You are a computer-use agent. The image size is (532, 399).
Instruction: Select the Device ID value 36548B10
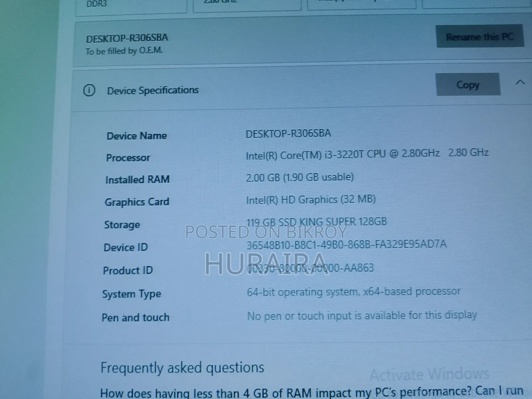point(346,245)
